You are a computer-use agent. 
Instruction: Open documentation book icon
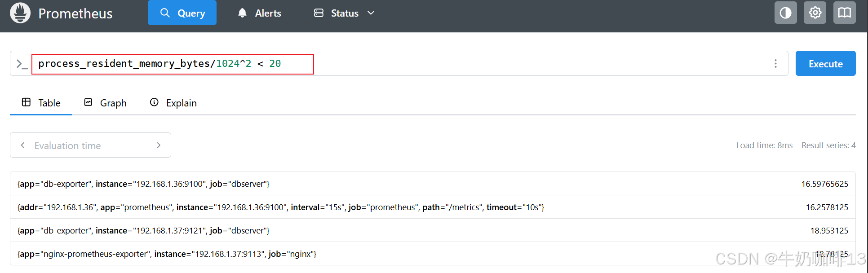845,13
